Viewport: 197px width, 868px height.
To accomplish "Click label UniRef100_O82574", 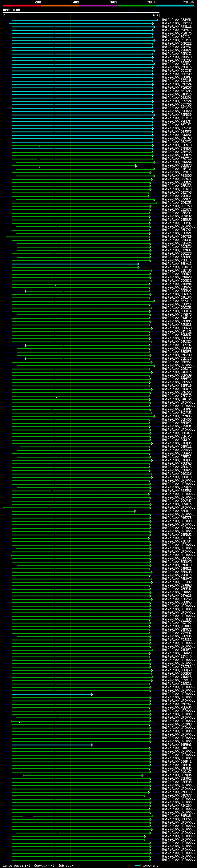I will (x=176, y=179).
